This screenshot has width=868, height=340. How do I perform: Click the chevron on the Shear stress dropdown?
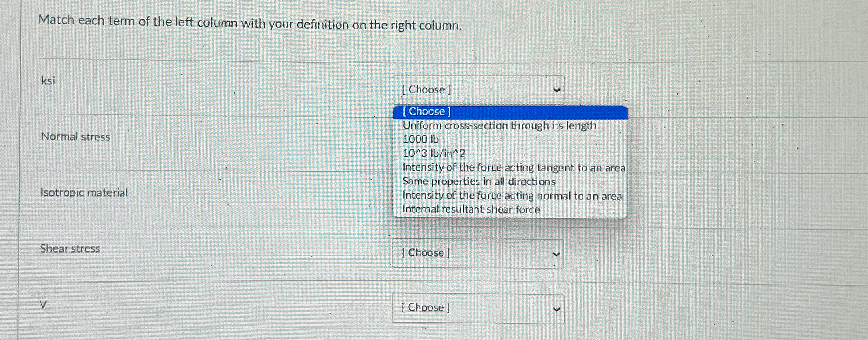(x=556, y=255)
